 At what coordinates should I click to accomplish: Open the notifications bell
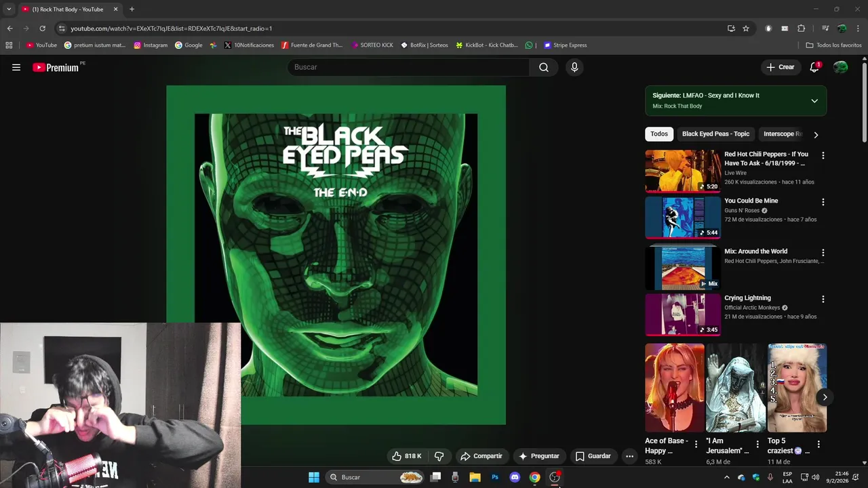pos(814,67)
